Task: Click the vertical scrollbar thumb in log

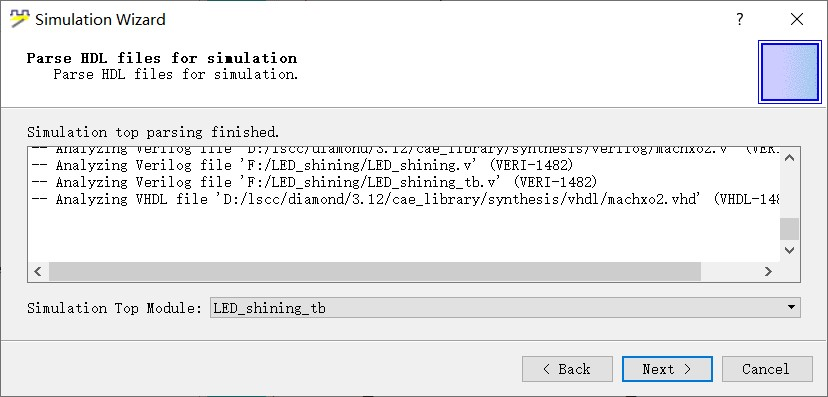Action: pos(789,230)
